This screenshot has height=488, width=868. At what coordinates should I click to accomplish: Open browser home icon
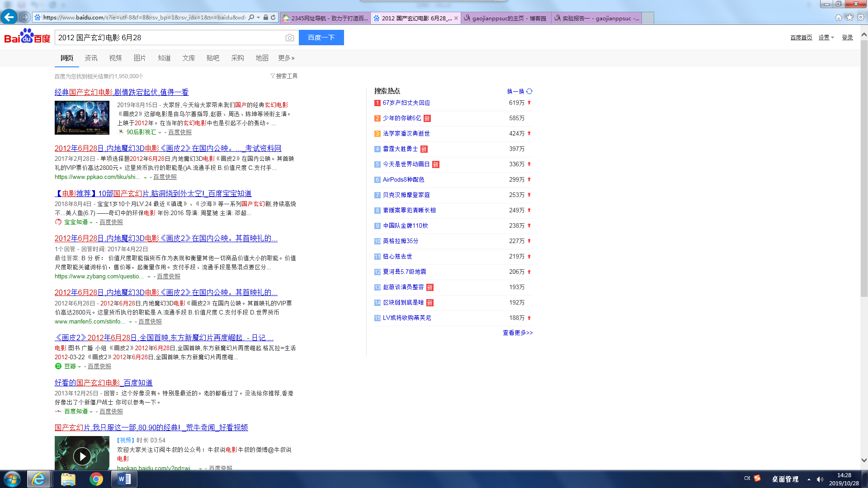[x=838, y=18]
